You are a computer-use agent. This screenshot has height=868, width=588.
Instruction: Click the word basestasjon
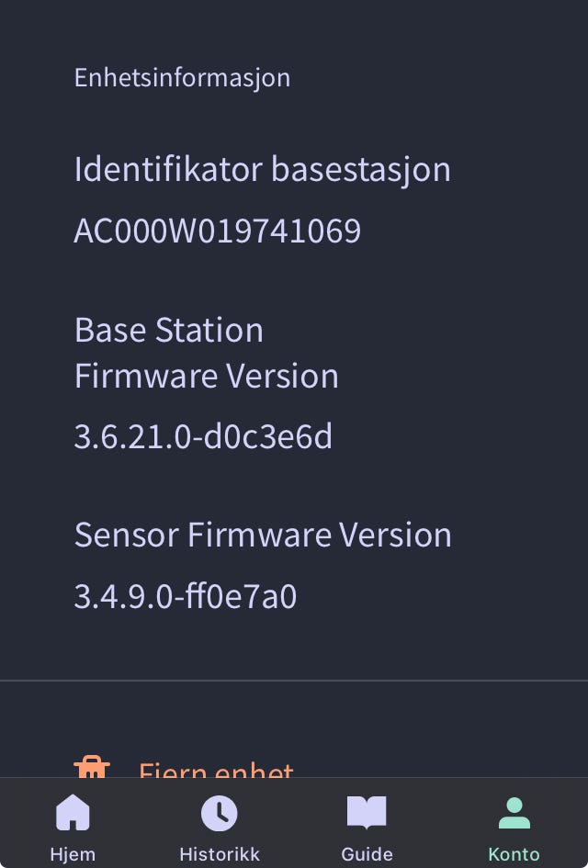361,170
